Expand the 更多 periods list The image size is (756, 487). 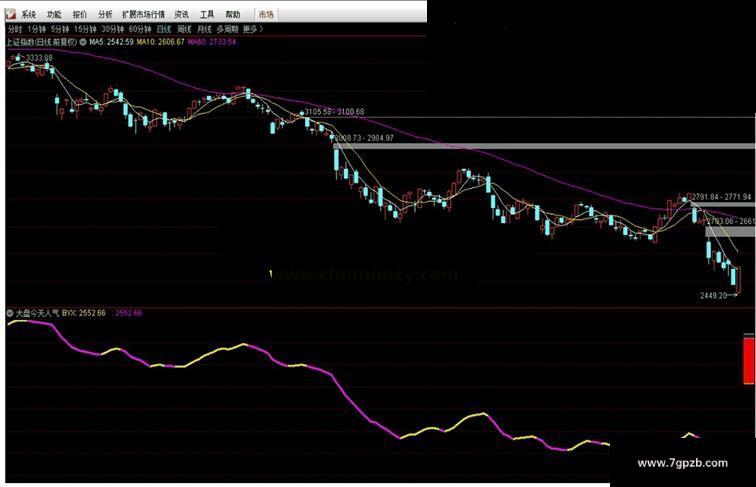click(253, 29)
